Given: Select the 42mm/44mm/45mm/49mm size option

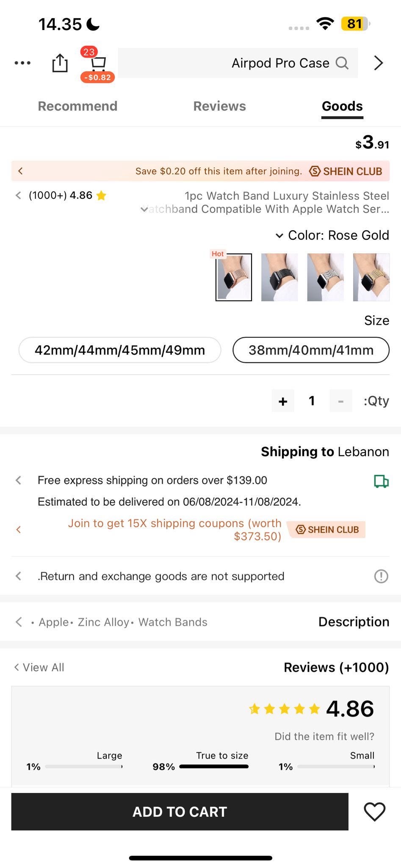Looking at the screenshot, I should [x=120, y=350].
